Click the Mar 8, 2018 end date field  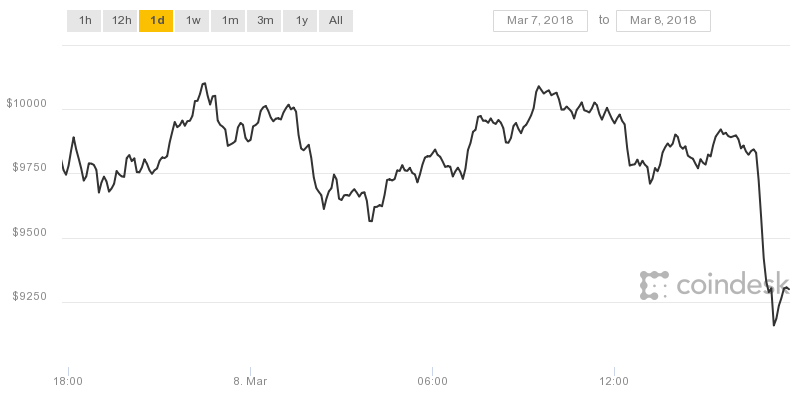[663, 20]
